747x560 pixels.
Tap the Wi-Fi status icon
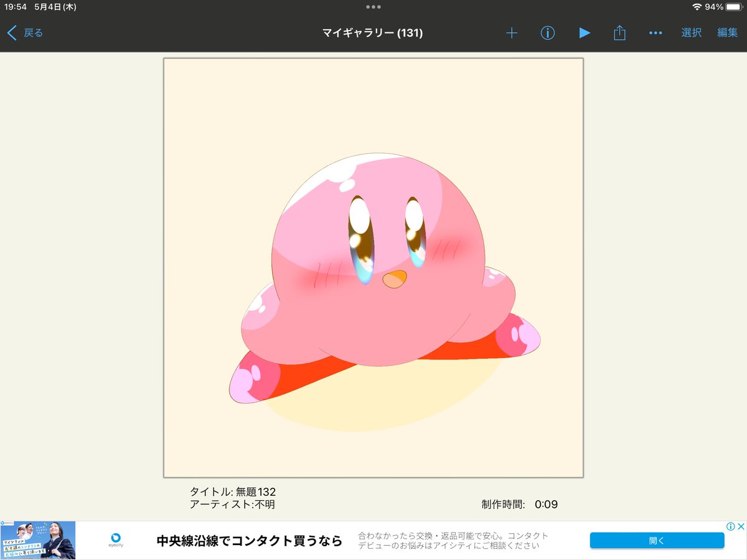(696, 7)
